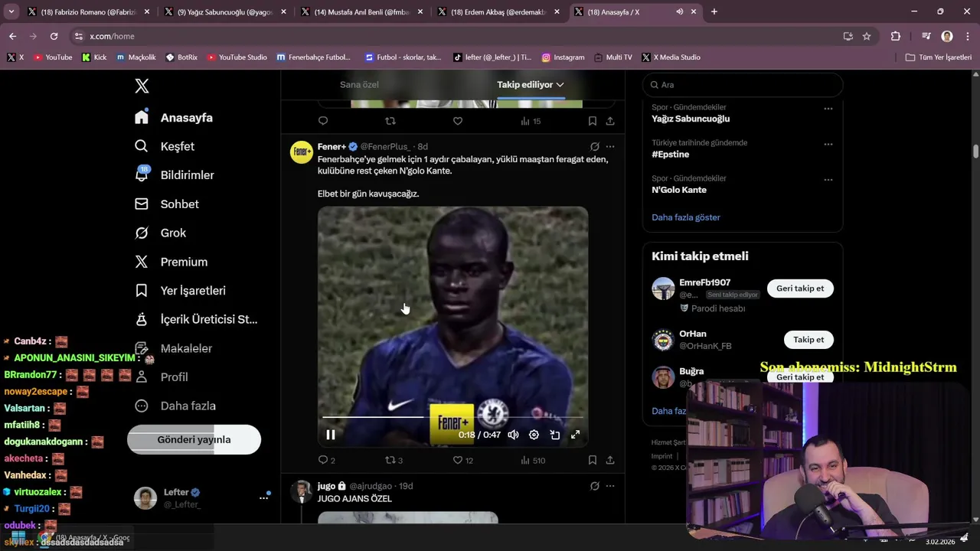Open Yer İşaretleri bookmarks

[x=180, y=291]
